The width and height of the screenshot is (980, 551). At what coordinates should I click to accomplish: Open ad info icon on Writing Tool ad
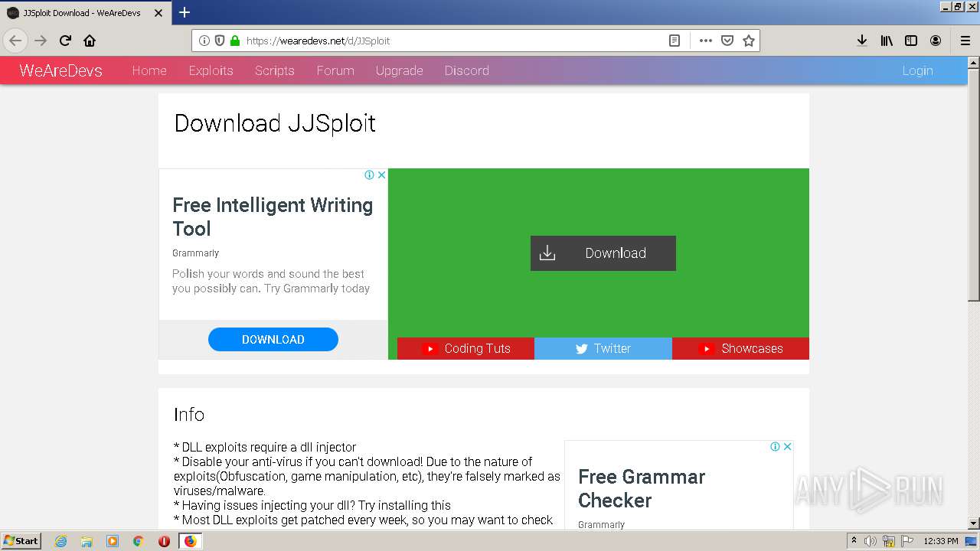369,174
